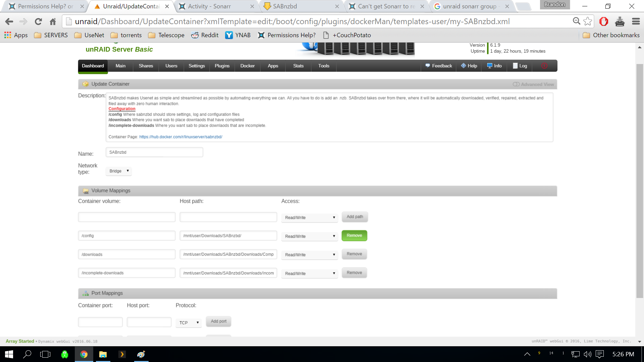Open the Chrome hamburger menu
This screenshot has height=362, width=644.
point(636,21)
